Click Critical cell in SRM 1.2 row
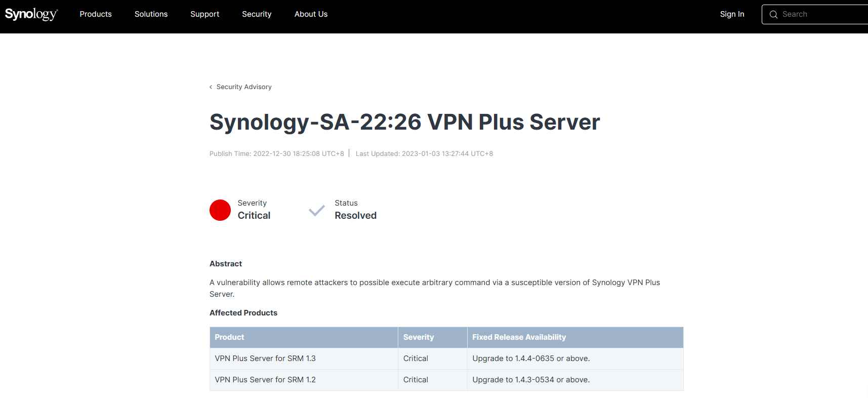This screenshot has height=398, width=868. (x=432, y=380)
